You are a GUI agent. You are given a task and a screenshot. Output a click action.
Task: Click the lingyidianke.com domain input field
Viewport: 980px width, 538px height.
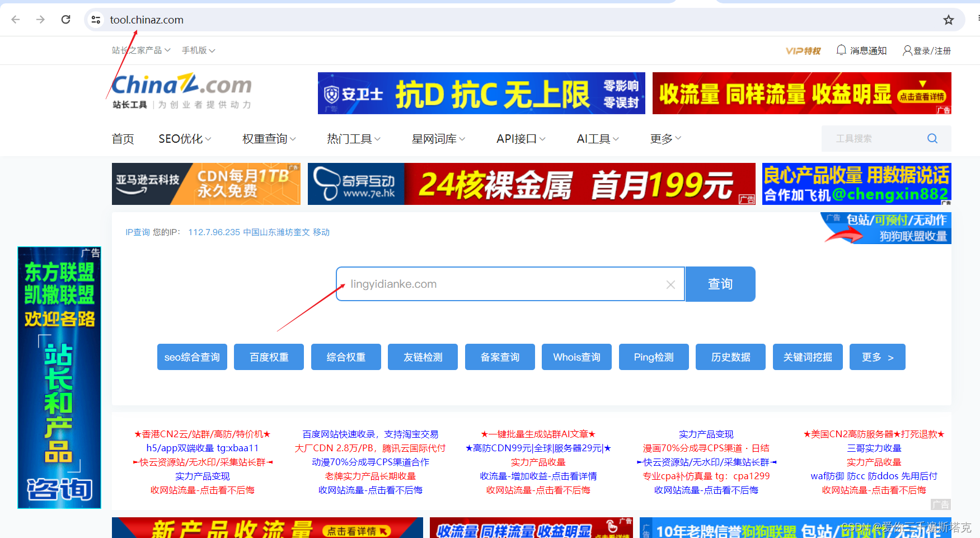point(504,284)
